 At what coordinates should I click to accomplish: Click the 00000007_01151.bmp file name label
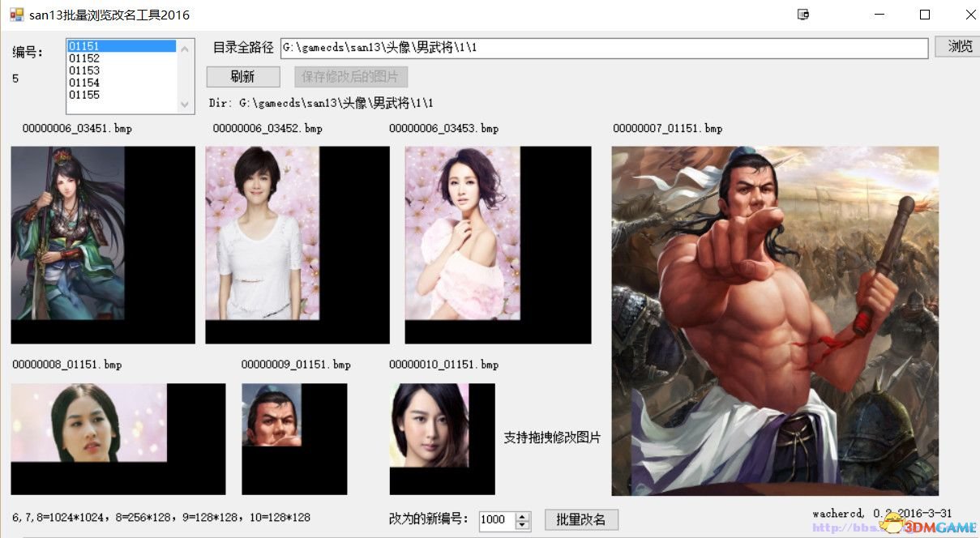tap(667, 128)
